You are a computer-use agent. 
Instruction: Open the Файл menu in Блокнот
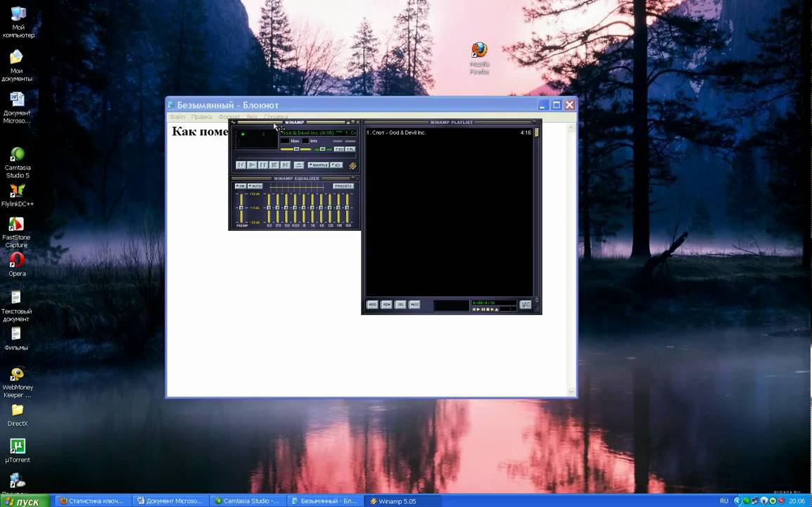tap(177, 117)
